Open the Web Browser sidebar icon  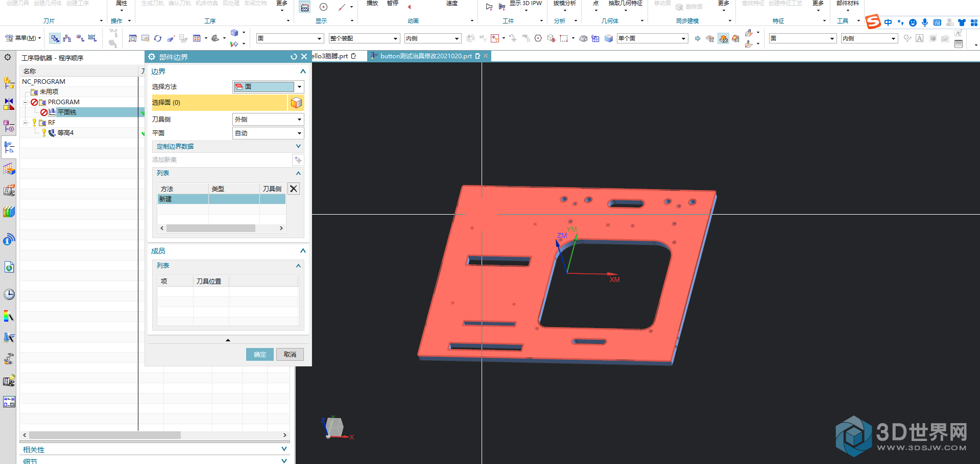point(9,267)
